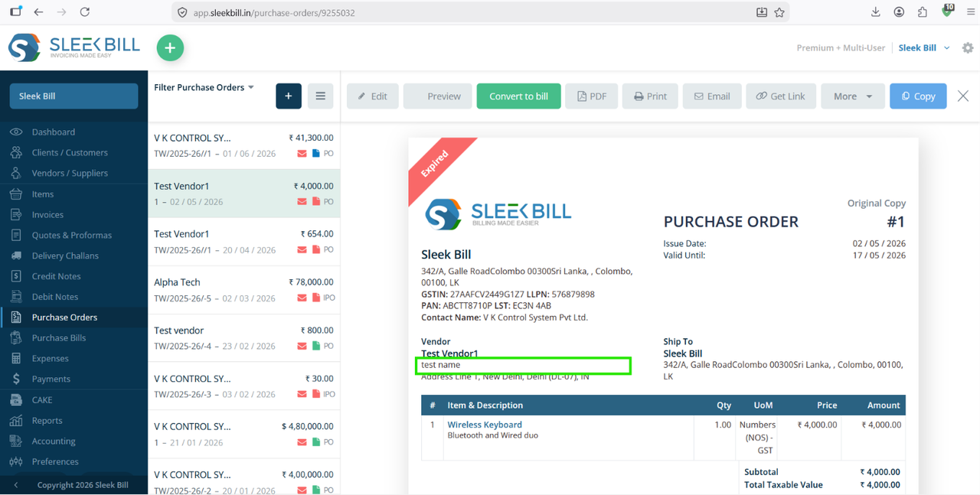Open the Sleek Bill account dropdown
Screen dimensions: 980x495
point(924,47)
